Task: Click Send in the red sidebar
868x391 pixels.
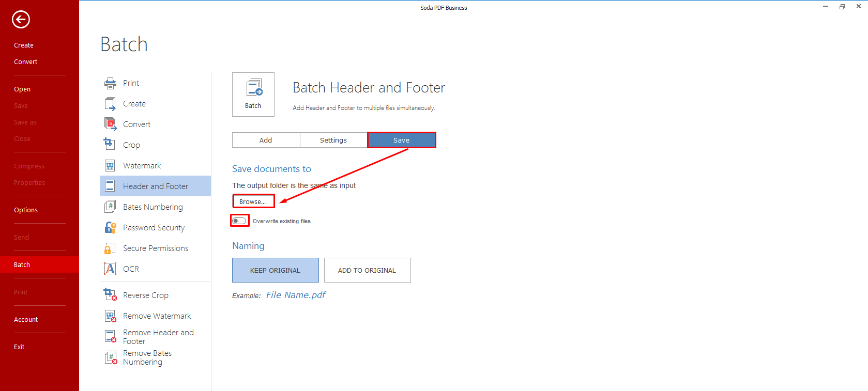Action: 21,238
